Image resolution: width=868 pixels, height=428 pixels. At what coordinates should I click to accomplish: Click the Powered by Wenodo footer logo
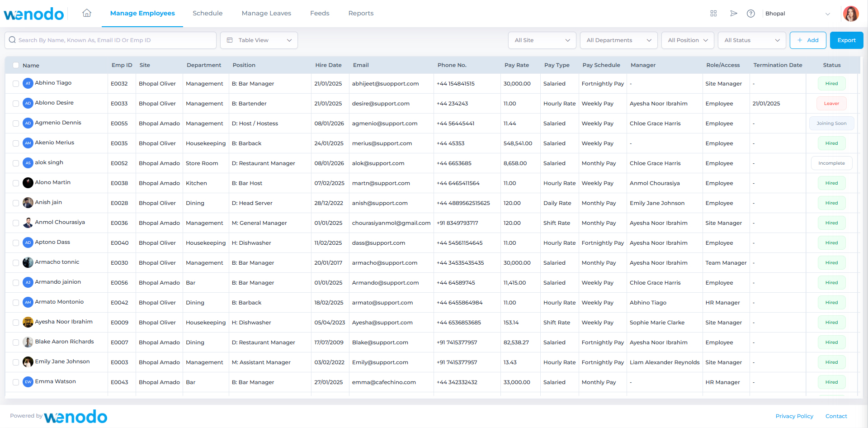coord(75,416)
